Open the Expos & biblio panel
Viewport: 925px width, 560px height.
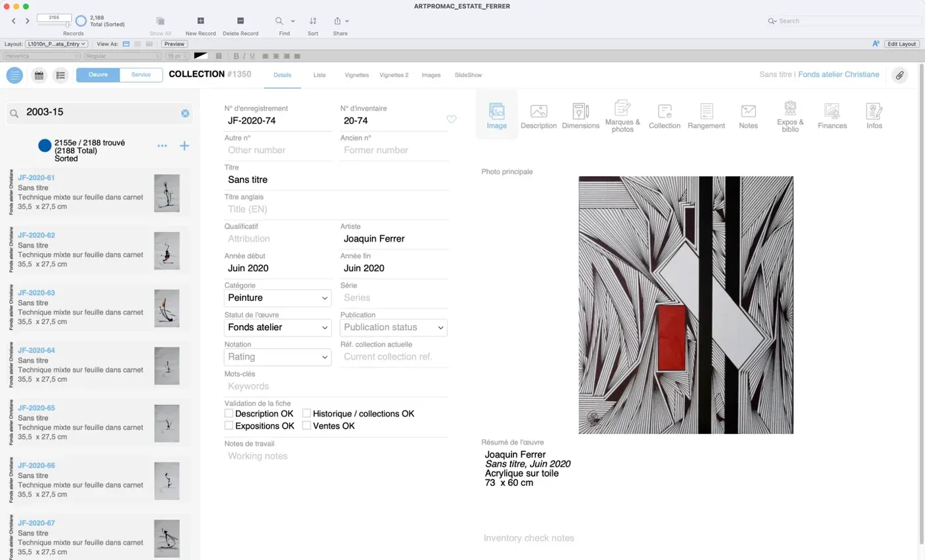click(790, 116)
